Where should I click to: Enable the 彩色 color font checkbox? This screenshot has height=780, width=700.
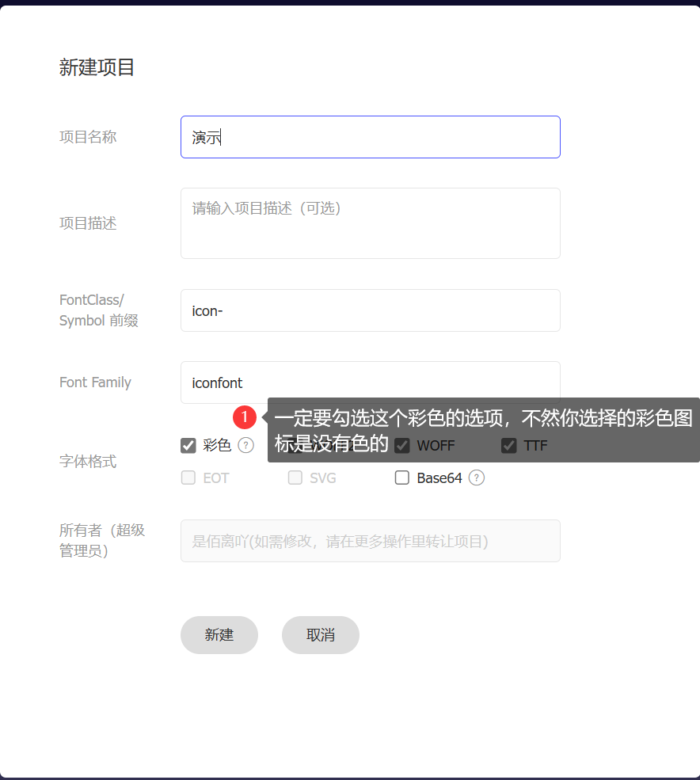tap(188, 446)
